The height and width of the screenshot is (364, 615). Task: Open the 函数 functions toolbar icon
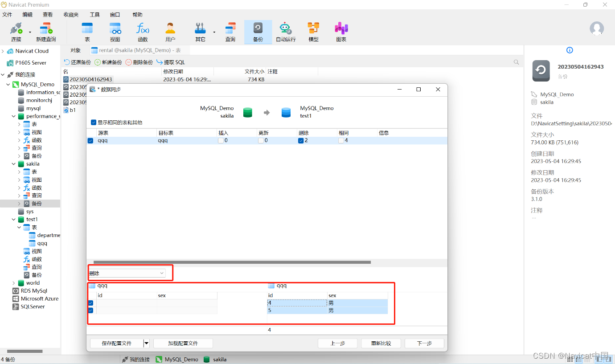143,33
